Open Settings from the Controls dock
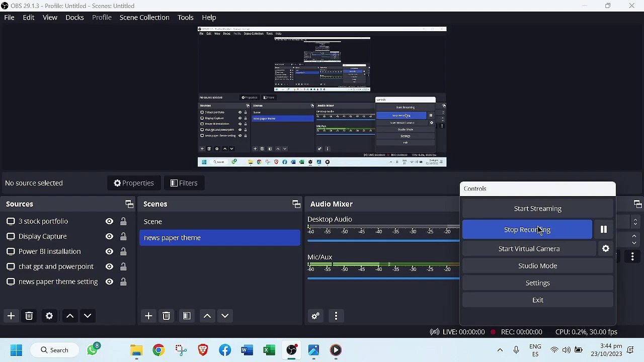The height and width of the screenshot is (362, 644). [538, 283]
